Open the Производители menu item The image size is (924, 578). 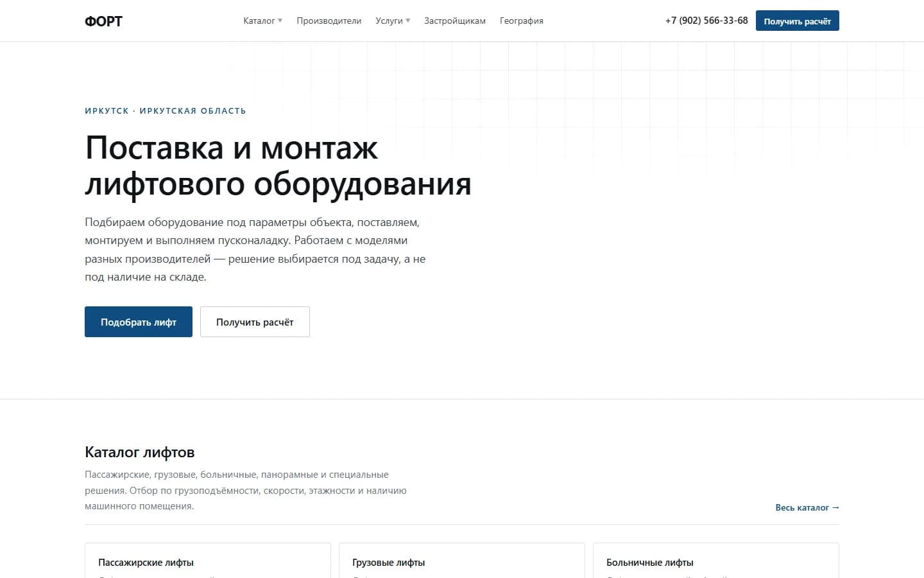point(329,21)
